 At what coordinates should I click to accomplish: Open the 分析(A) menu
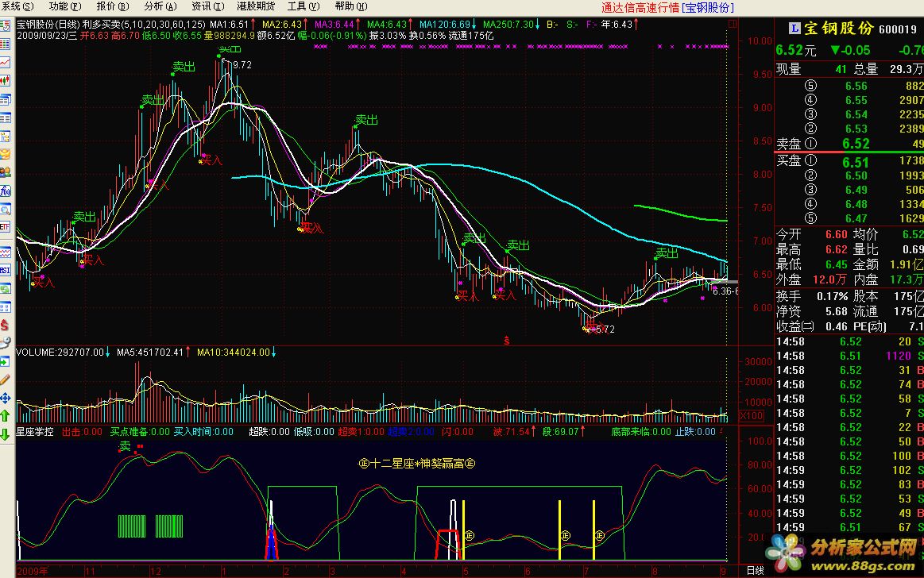tap(160, 6)
